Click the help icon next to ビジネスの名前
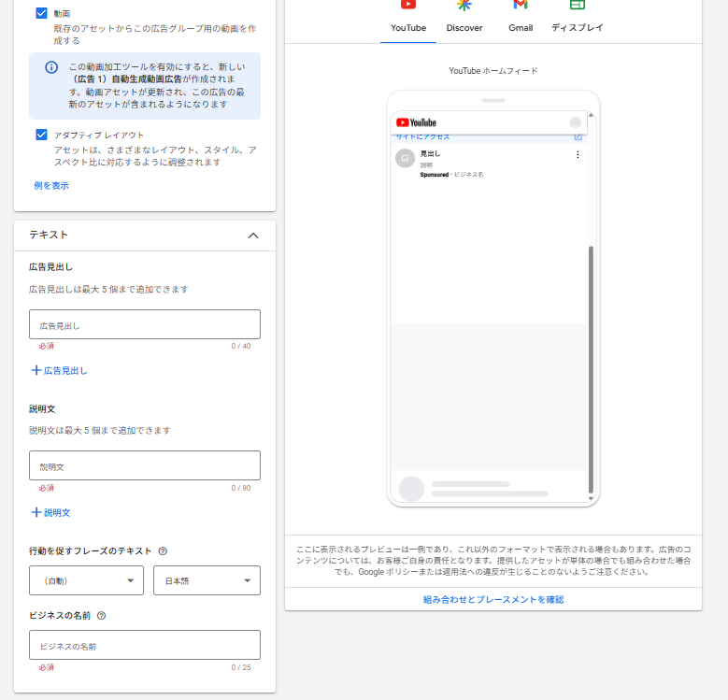The width and height of the screenshot is (728, 700). [101, 616]
